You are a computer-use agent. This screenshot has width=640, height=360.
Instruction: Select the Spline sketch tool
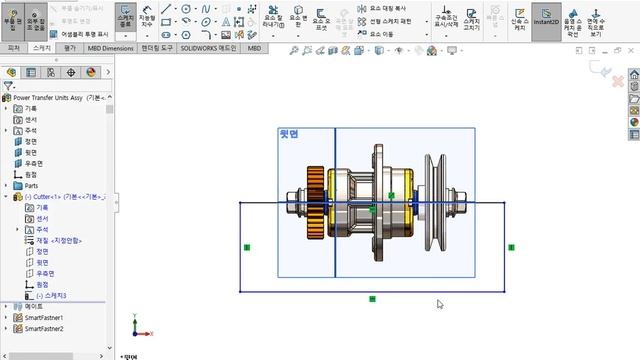pyautogui.click(x=206, y=9)
